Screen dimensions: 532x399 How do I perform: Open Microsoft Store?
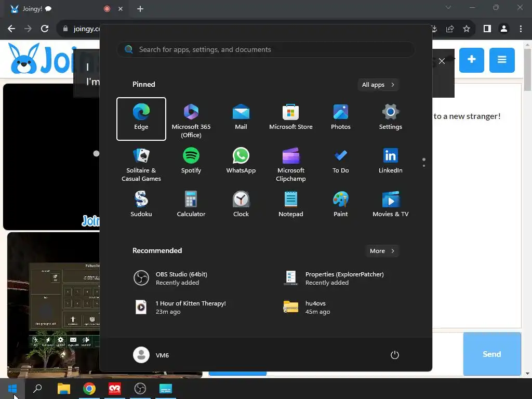291,117
